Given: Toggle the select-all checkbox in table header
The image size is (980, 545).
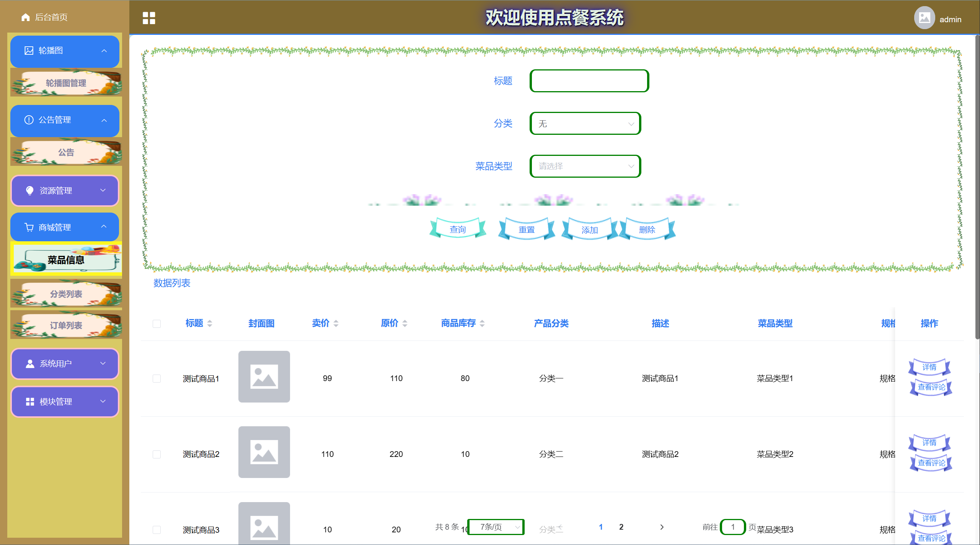Looking at the screenshot, I should coord(157,324).
